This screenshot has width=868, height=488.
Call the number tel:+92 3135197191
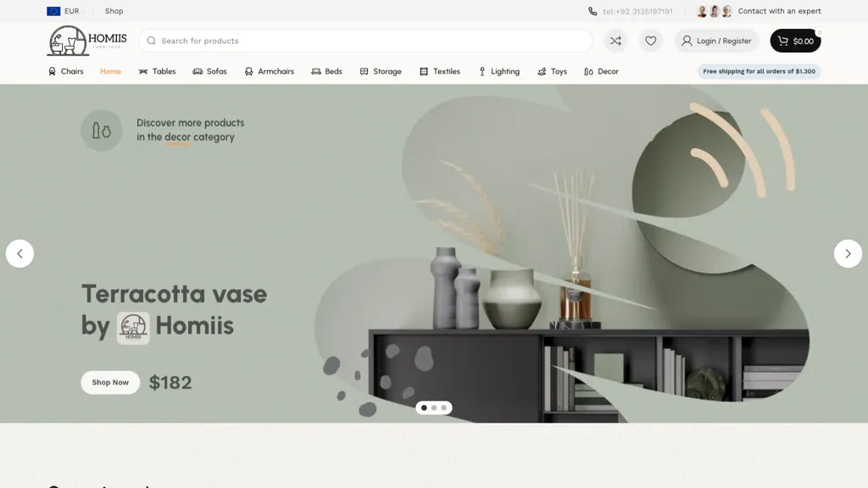[637, 11]
